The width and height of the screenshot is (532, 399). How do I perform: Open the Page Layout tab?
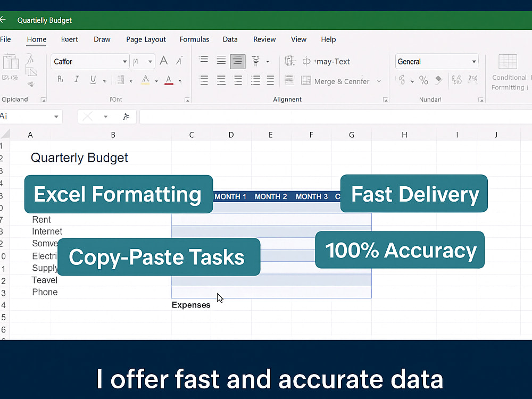pyautogui.click(x=146, y=39)
